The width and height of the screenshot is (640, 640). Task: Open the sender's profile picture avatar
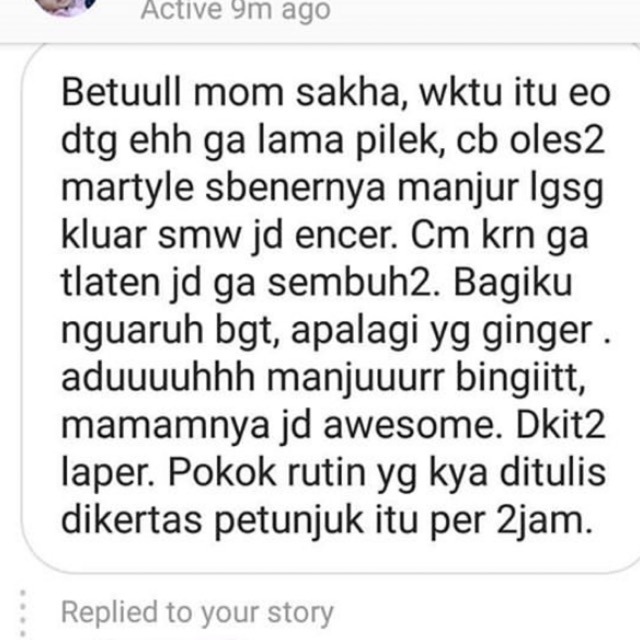[x=65, y=6]
